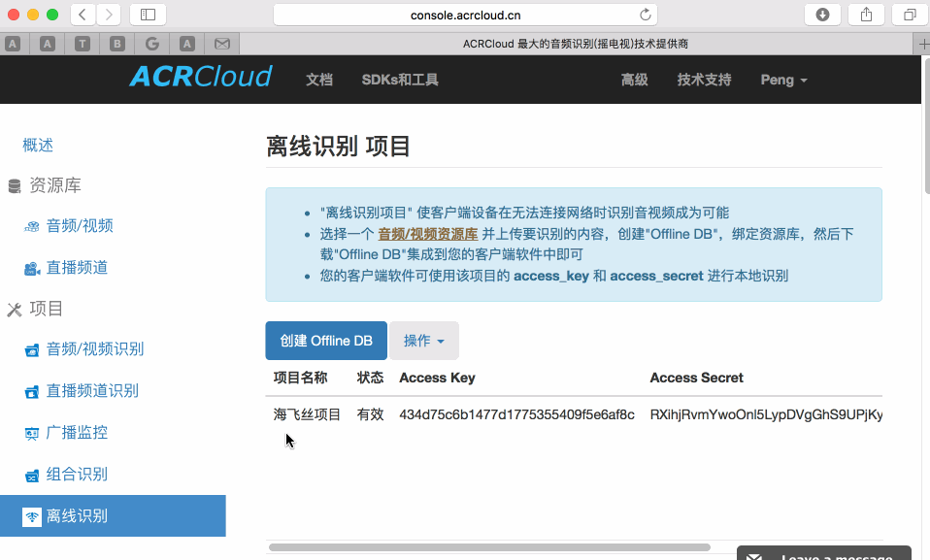Open 直播频道识别 project page

coord(92,391)
